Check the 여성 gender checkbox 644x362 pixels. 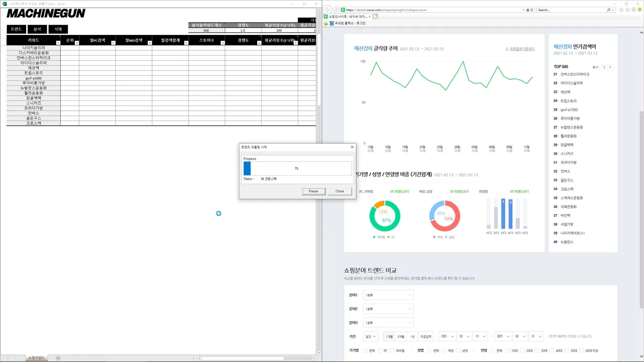(x=444, y=351)
